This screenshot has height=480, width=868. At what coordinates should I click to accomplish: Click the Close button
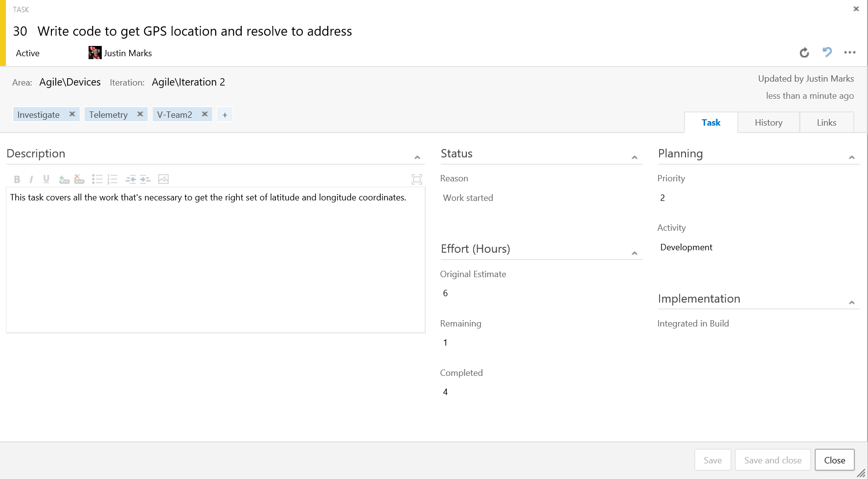click(x=835, y=460)
